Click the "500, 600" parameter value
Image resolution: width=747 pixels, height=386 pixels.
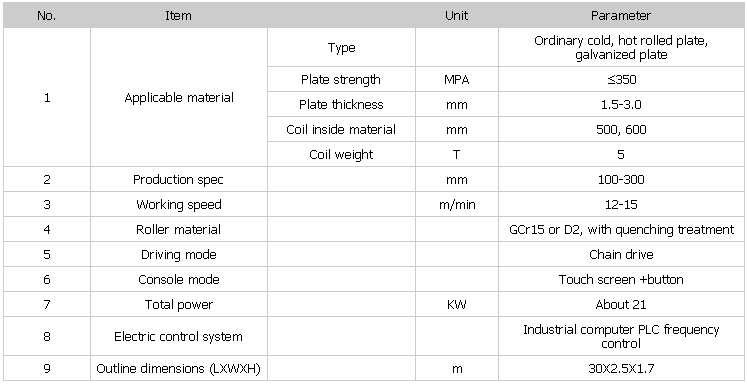(x=621, y=130)
